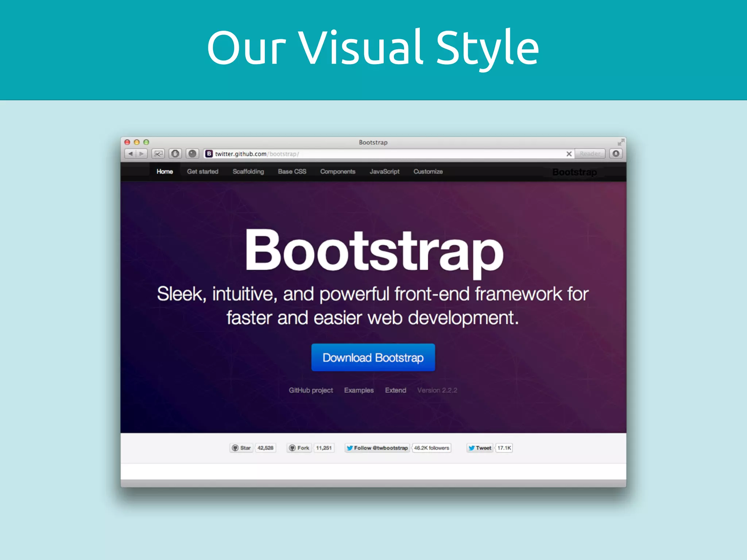Click the twitter.github.com address field

388,154
